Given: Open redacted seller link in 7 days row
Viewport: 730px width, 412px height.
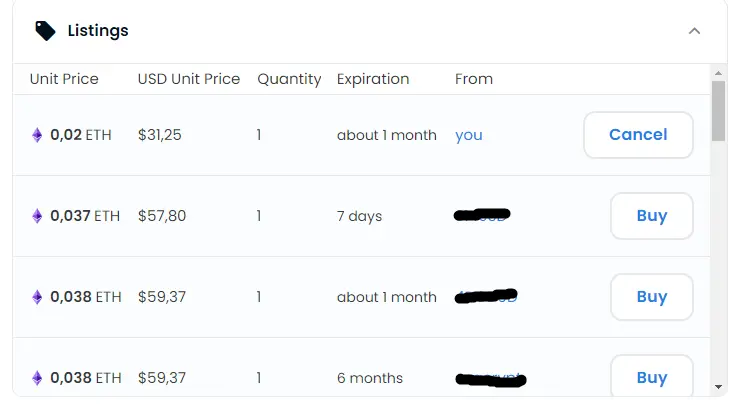Looking at the screenshot, I should [x=482, y=215].
